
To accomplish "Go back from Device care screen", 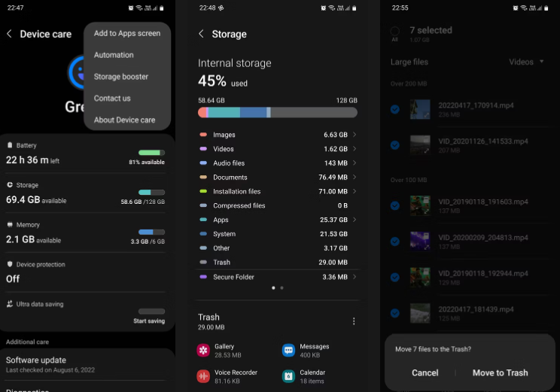I will 9,34.
